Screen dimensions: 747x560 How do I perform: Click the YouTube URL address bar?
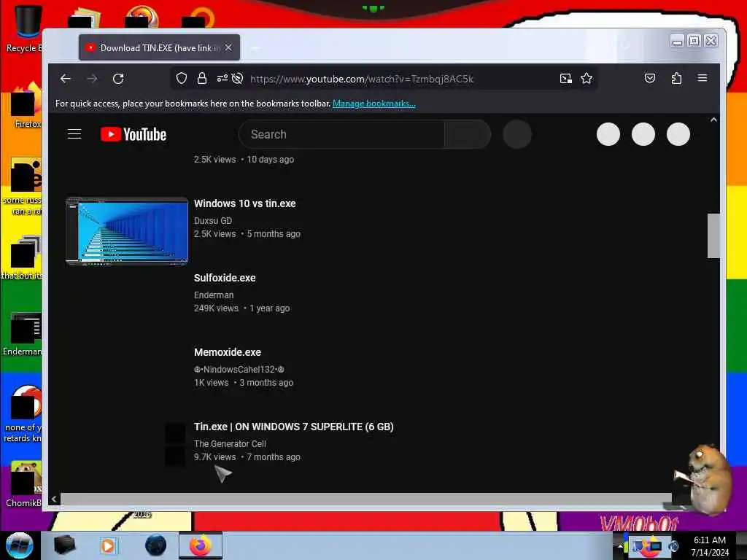point(362,79)
